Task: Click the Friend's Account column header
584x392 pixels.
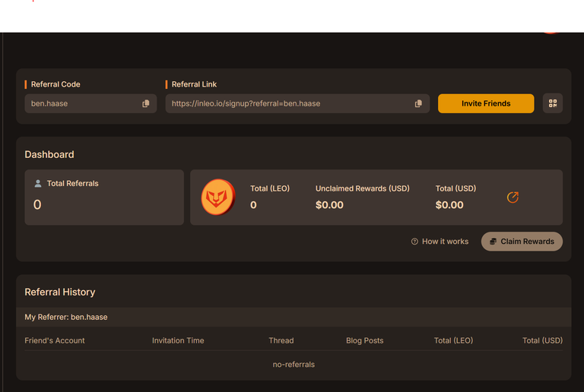Action: point(55,340)
